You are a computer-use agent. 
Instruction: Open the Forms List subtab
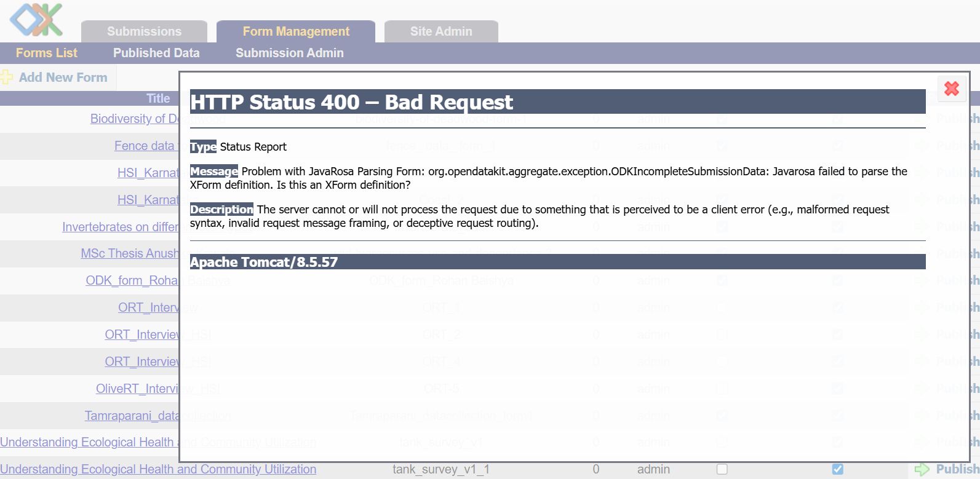click(x=47, y=53)
